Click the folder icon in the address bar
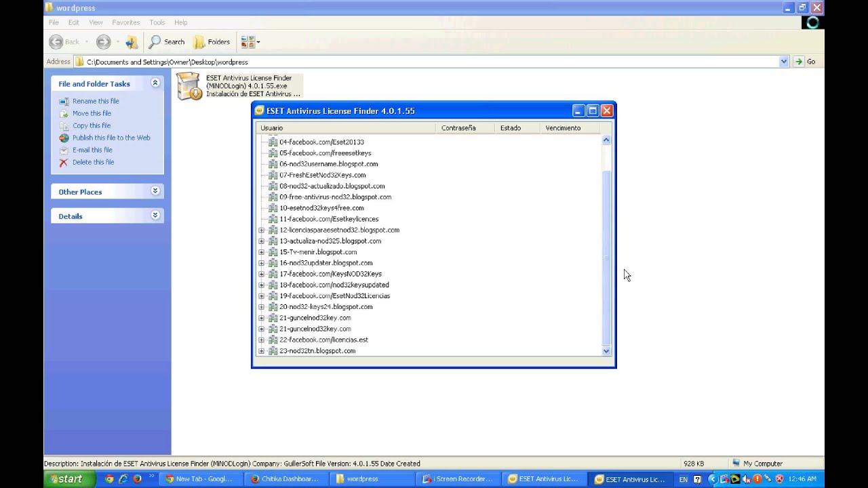Viewport: 868px width, 488px height. click(x=80, y=62)
